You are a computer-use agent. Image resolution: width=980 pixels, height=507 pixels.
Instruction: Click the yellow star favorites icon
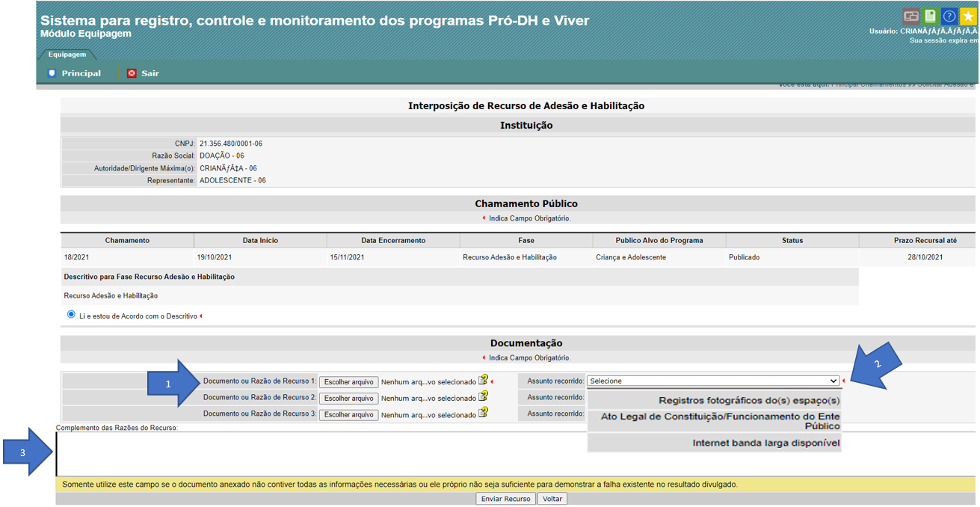(x=969, y=16)
